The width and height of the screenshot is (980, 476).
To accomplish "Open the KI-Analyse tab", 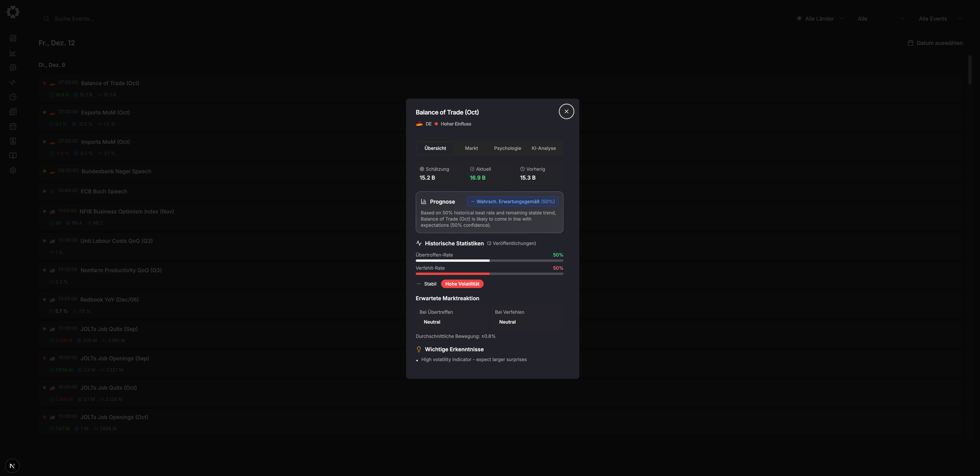I will [x=543, y=148].
